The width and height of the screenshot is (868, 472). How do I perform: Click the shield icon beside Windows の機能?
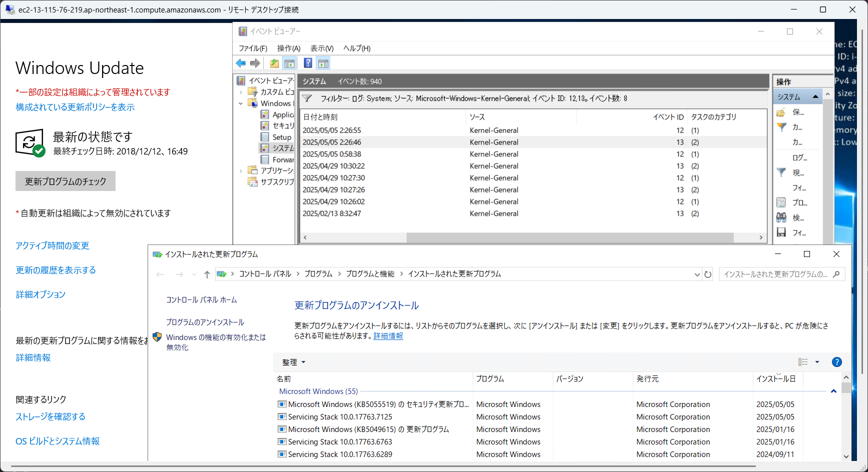[157, 337]
